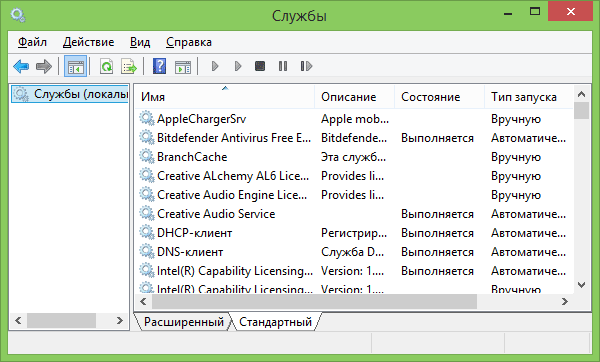The image size is (600, 362).
Task: Click the gear icon beside DNS-клиент
Action: [x=147, y=251]
